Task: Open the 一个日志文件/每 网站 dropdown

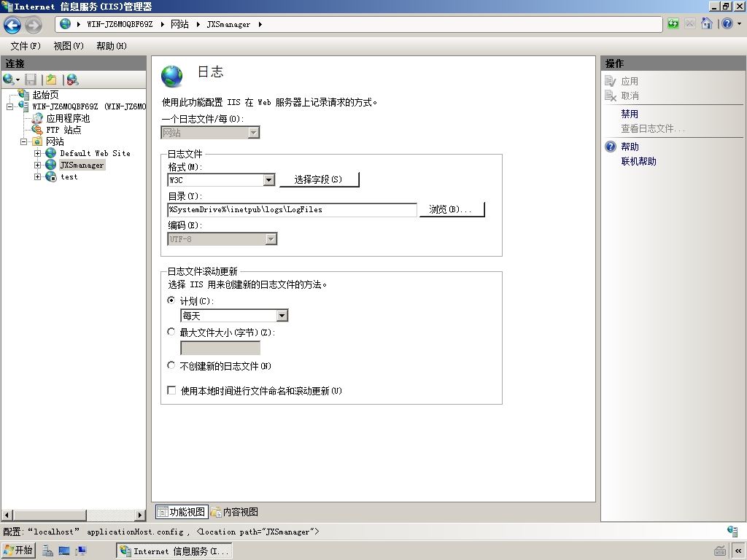Action: pos(254,133)
